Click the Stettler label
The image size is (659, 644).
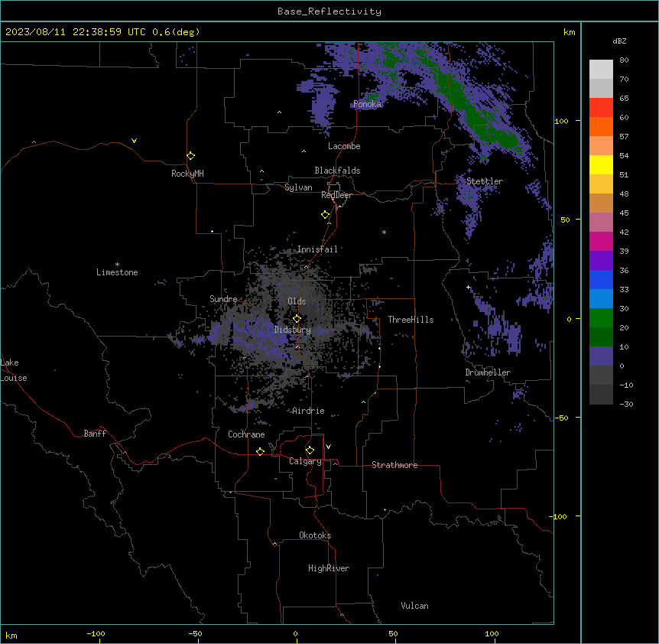[485, 181]
